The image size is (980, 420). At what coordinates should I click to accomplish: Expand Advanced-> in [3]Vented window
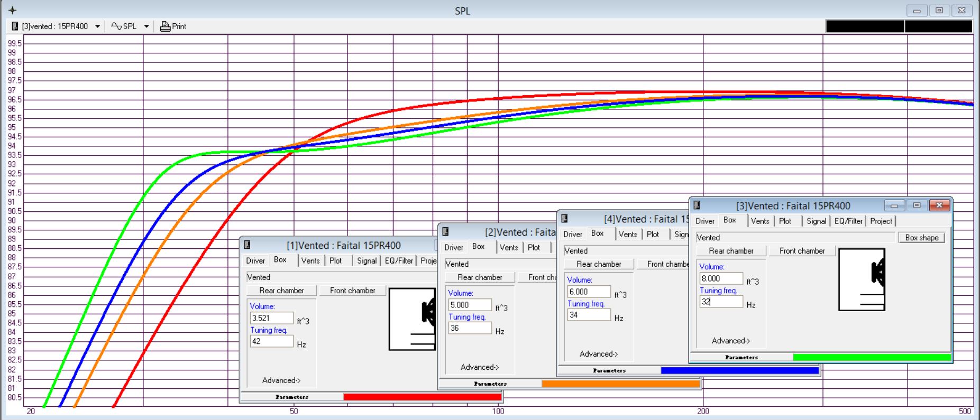[x=731, y=341]
